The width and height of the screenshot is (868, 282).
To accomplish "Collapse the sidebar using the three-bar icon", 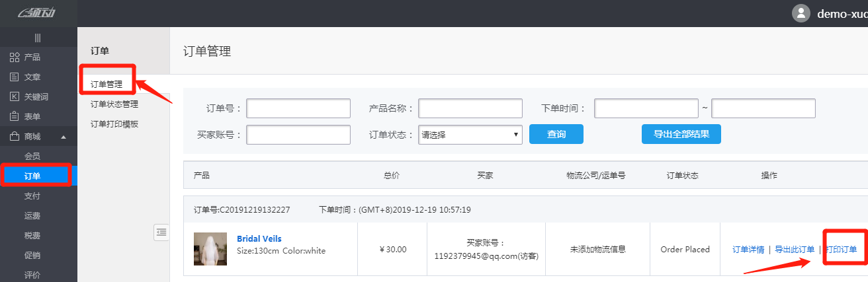I will 38,38.
